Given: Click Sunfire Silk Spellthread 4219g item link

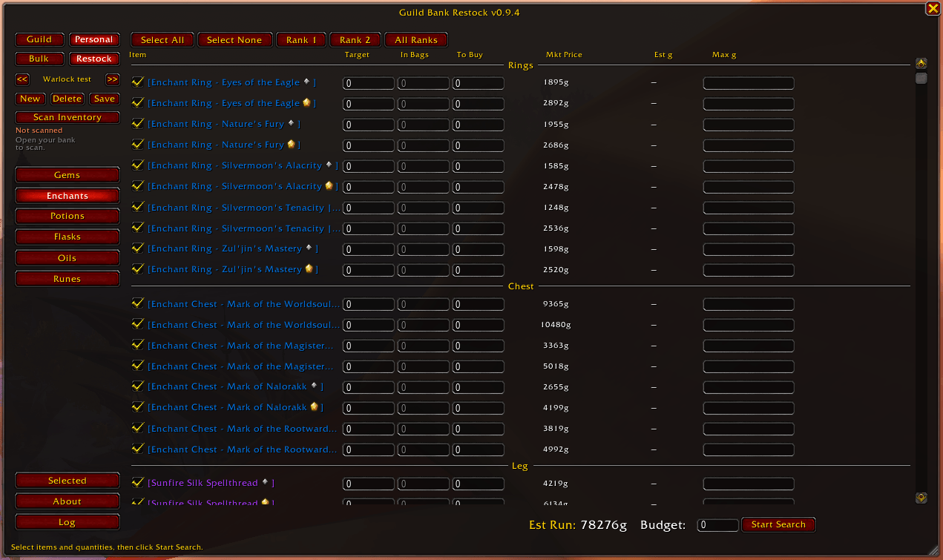Looking at the screenshot, I should (x=211, y=483).
